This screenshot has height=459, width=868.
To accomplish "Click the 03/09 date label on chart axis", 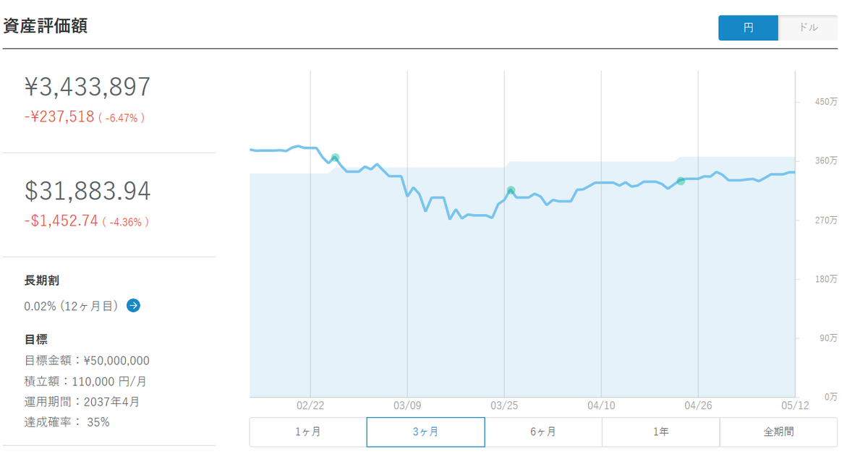I will 407,406.
